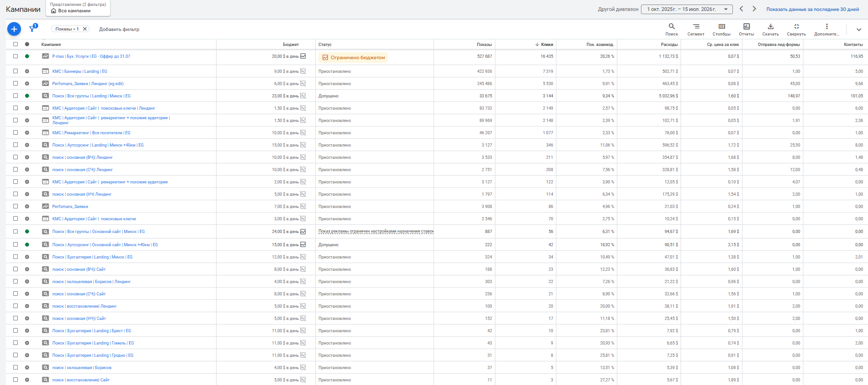Select checkbox for КМС Ремаркетинг Все посетители
868x385 pixels.
pos(15,132)
